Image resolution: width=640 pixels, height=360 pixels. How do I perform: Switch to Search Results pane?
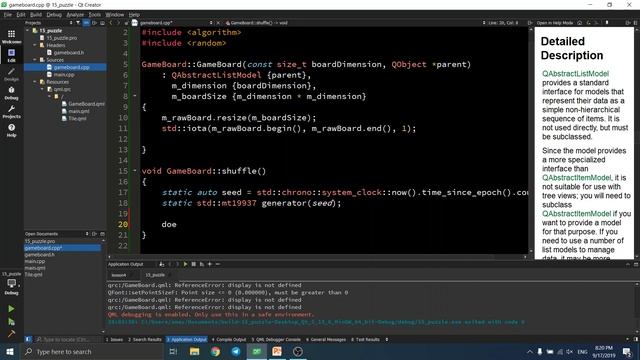pyautogui.click(x=145, y=339)
